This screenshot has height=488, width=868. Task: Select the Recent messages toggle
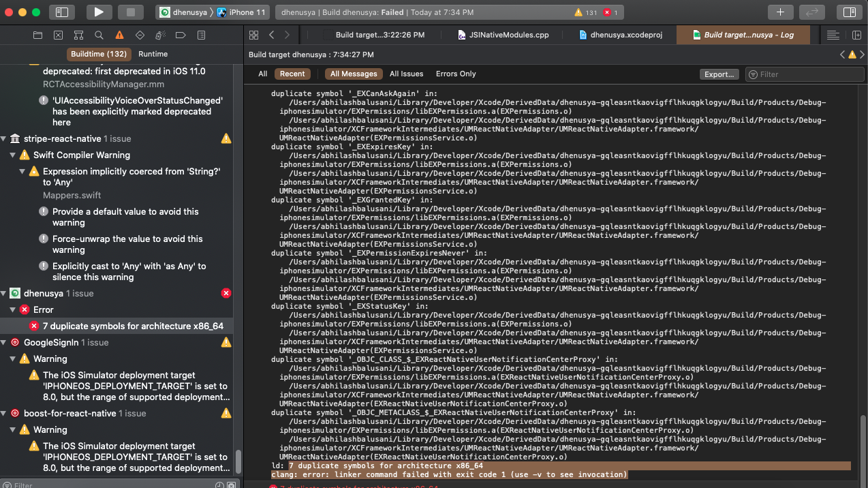[292, 74]
